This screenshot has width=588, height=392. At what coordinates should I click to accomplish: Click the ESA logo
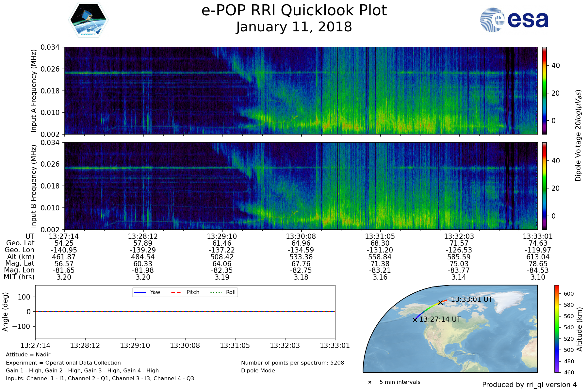[x=514, y=20]
